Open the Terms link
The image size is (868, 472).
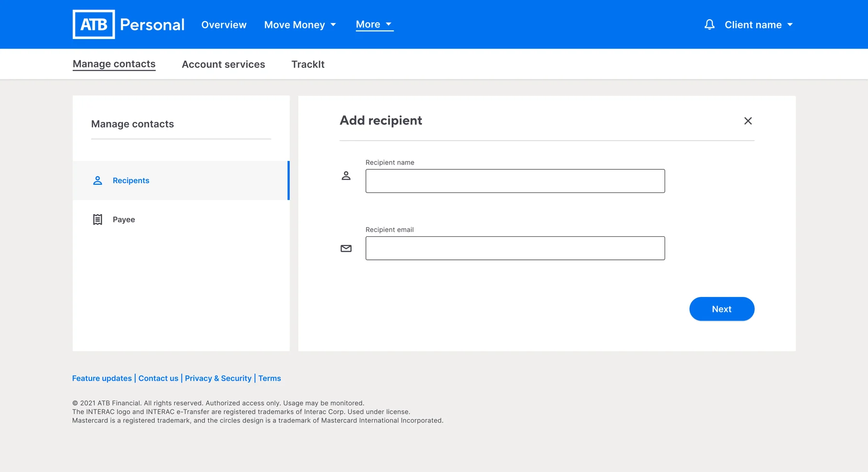[x=270, y=378]
